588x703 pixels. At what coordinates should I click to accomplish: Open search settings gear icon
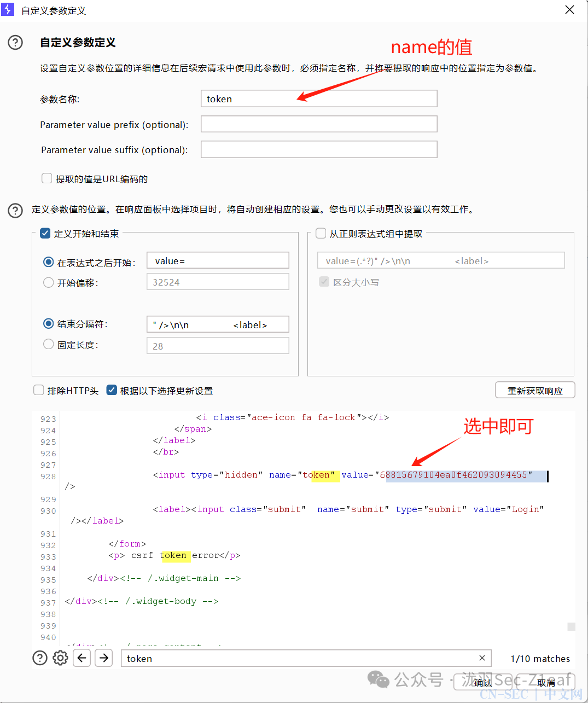(x=60, y=658)
